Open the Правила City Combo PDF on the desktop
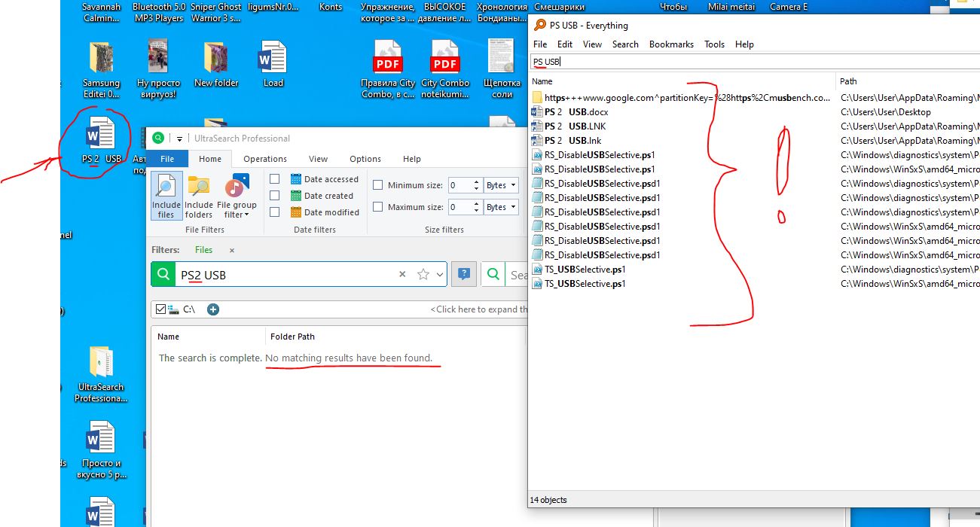This screenshot has width=980, height=527. [x=388, y=70]
